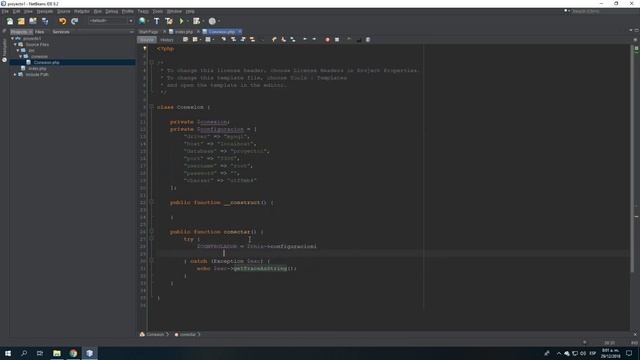The image size is (640, 360).
Task: Open the Windows notification center icon
Action: pos(629,353)
